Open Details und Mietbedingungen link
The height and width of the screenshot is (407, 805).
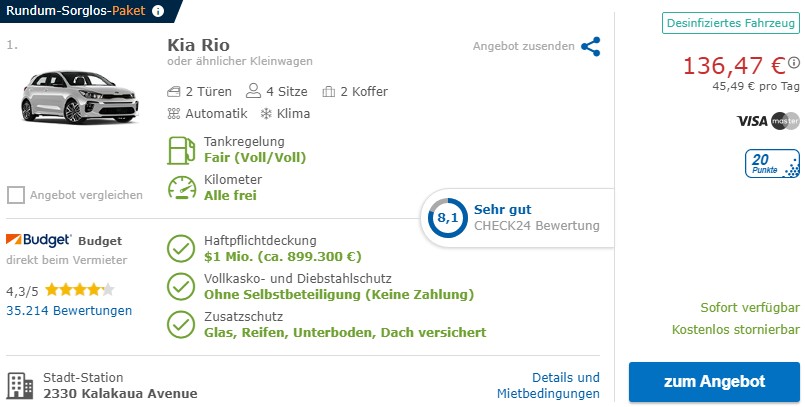click(548, 385)
